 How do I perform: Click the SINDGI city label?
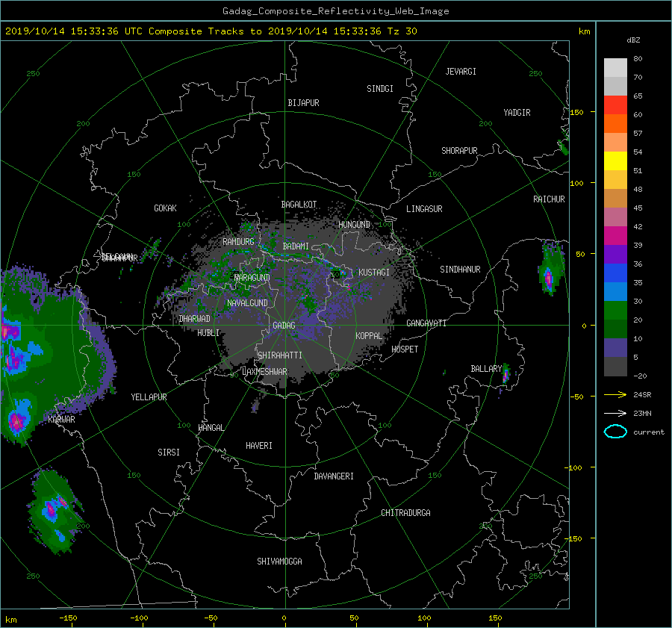[x=380, y=89]
